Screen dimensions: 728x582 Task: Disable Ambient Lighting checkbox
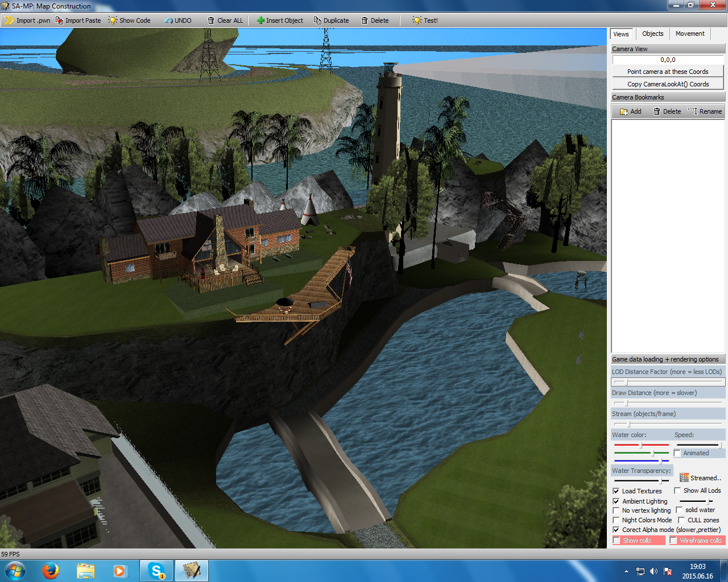tap(616, 501)
